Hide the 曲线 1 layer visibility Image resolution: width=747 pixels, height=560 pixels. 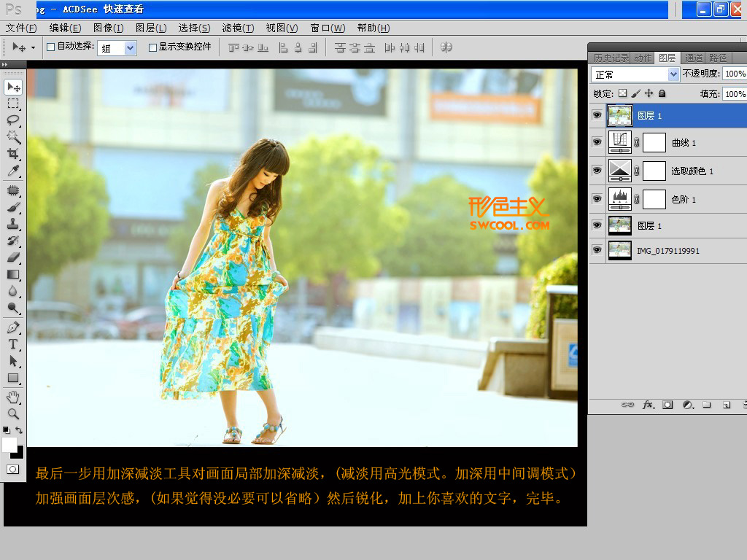597,143
